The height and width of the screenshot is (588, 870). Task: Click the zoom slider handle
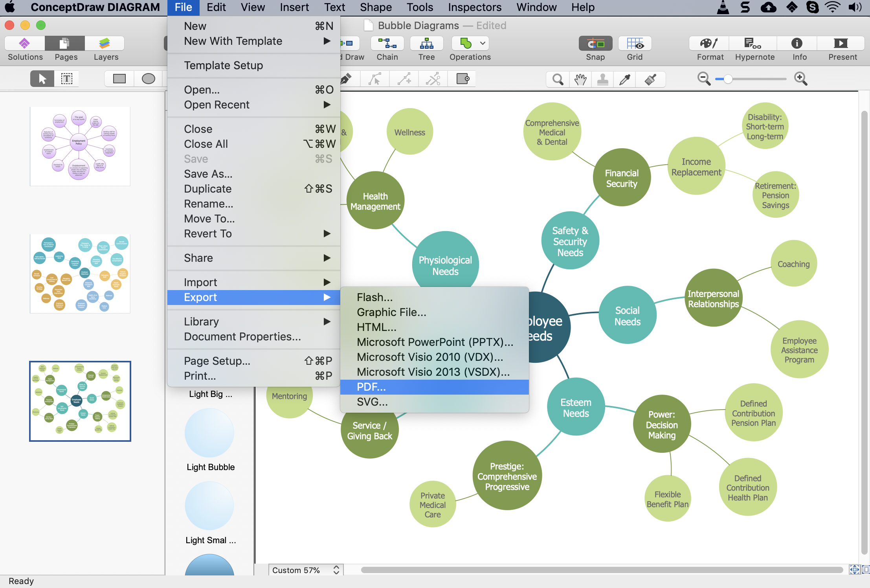(x=728, y=79)
